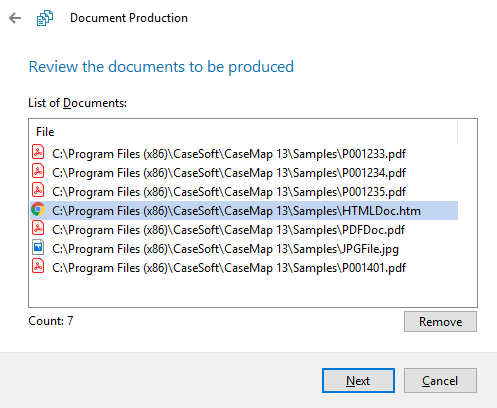
Task: Select the JPGFile.jpg file row
Action: click(244, 249)
